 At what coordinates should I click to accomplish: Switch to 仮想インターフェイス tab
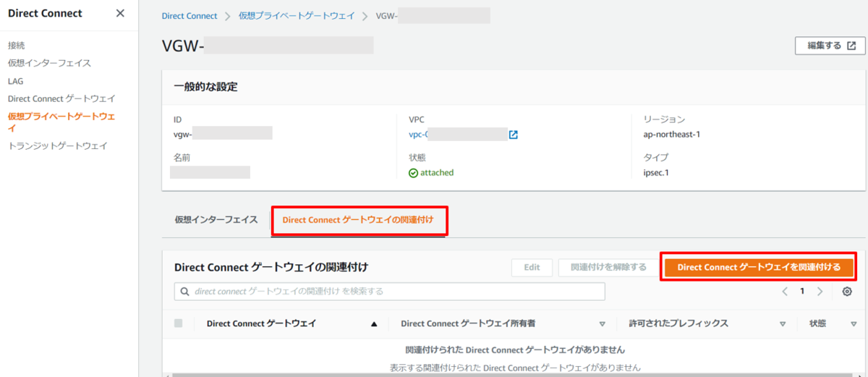(216, 219)
